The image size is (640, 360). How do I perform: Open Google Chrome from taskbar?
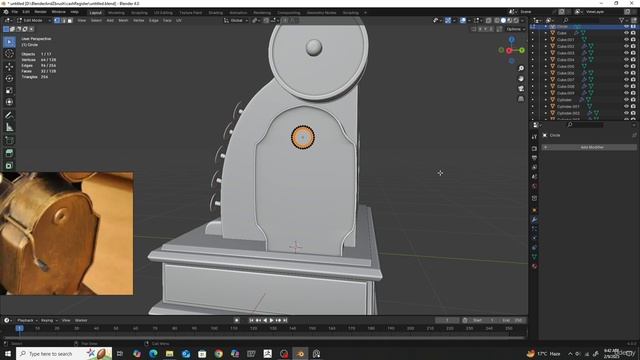tap(219, 353)
